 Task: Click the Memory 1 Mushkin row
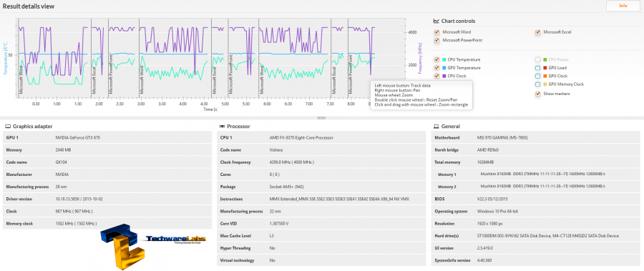click(535, 174)
